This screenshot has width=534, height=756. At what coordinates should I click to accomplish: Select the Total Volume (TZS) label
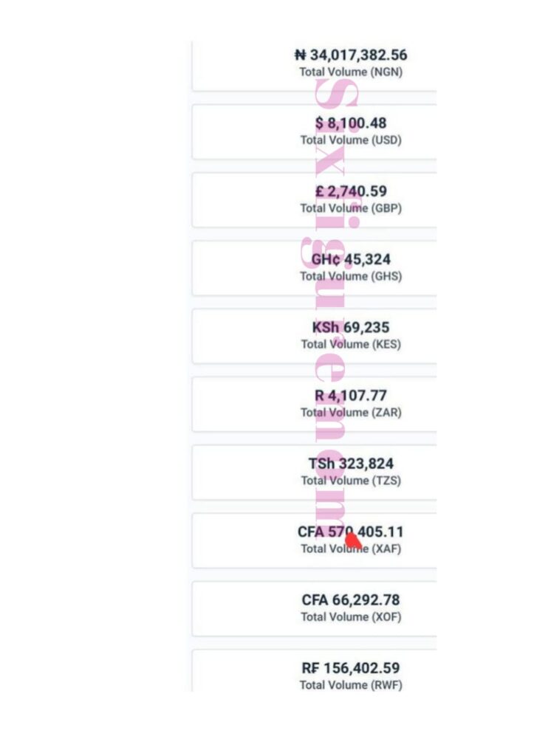(351, 481)
